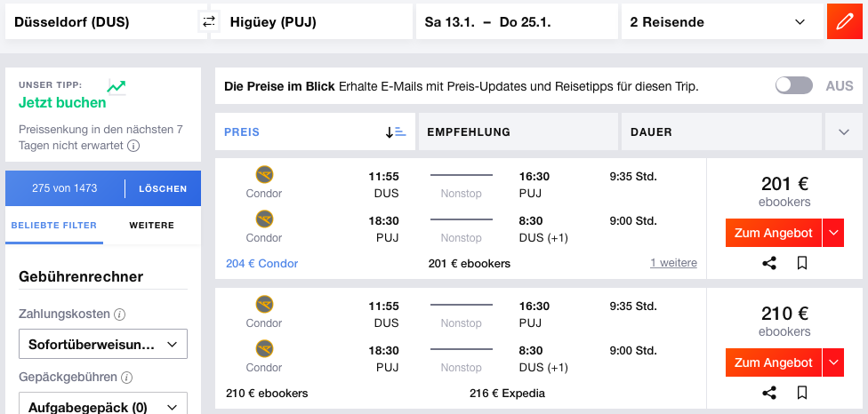Image resolution: width=868 pixels, height=414 pixels.
Task: Open the arrow dropdown next to 201 € Zum Angebot
Action: (833, 233)
